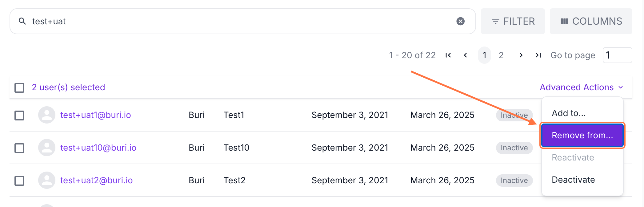Jump to last page icon

(x=538, y=55)
